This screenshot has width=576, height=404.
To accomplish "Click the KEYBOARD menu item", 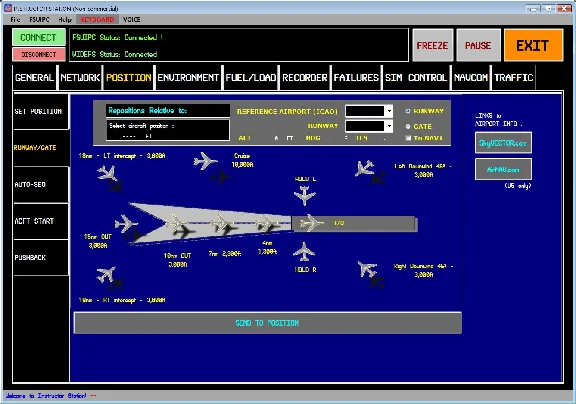I will point(97,19).
